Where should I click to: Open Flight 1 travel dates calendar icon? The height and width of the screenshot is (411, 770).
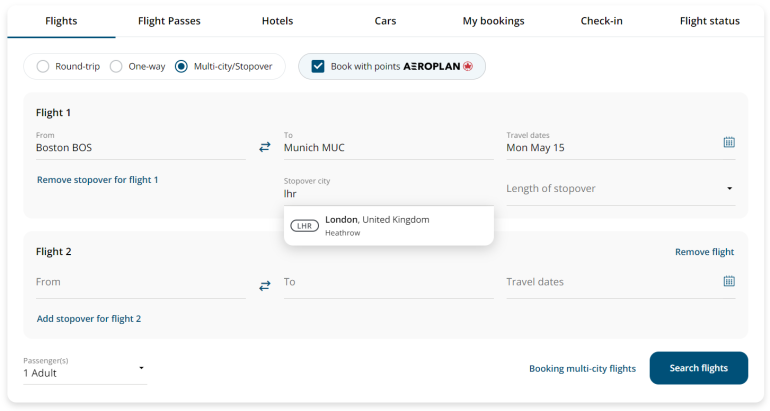tap(729, 142)
